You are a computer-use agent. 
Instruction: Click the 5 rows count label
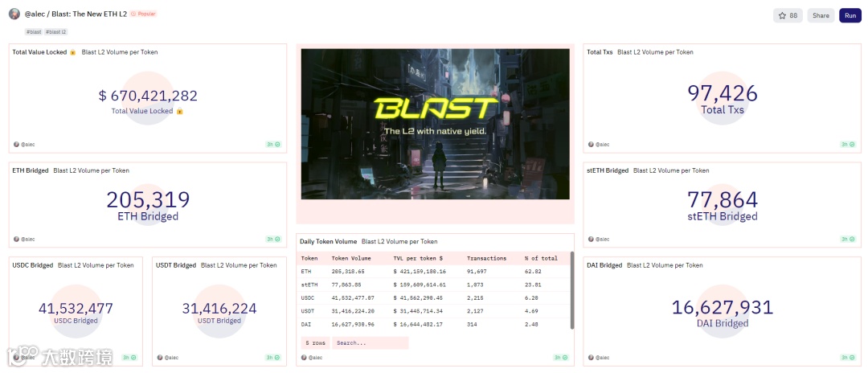[x=315, y=343]
